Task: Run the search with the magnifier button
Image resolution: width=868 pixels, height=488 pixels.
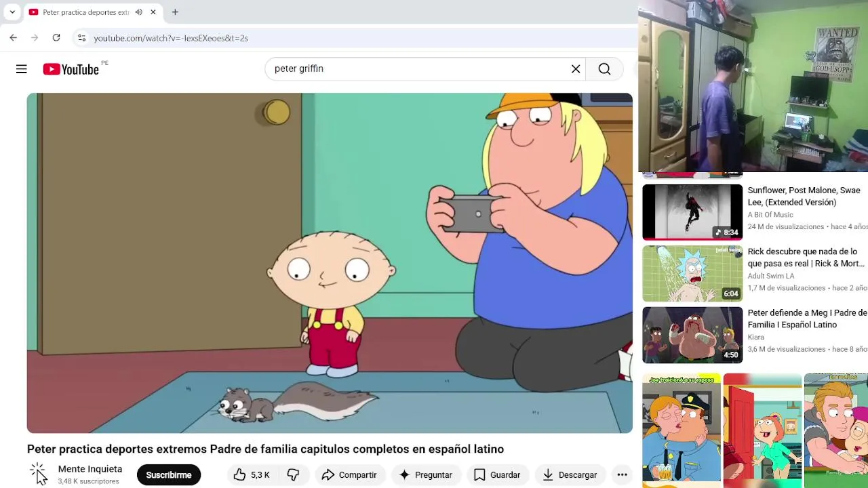Action: [x=604, y=69]
